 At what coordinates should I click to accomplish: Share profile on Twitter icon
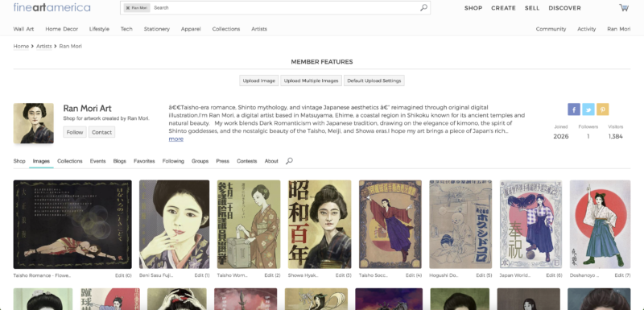pos(588,110)
